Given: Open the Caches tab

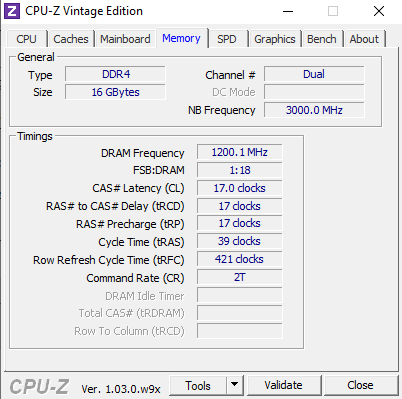Looking at the screenshot, I should point(71,39).
